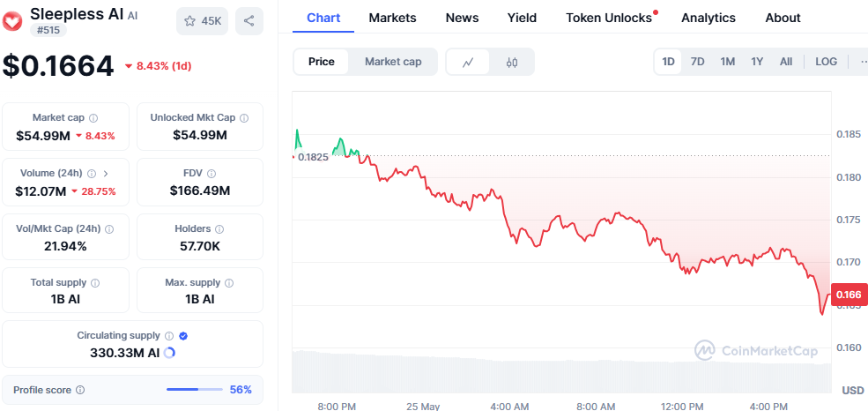Open the Market cap info icon

(x=93, y=118)
